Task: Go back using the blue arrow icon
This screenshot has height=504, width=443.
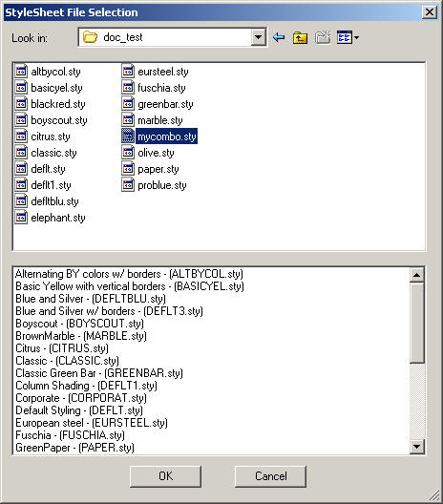Action: [279, 37]
